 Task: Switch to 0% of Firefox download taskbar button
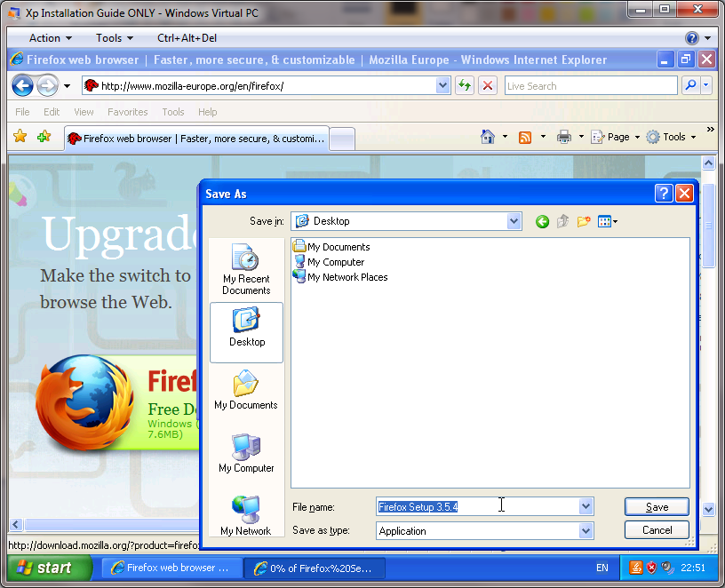(x=315, y=568)
